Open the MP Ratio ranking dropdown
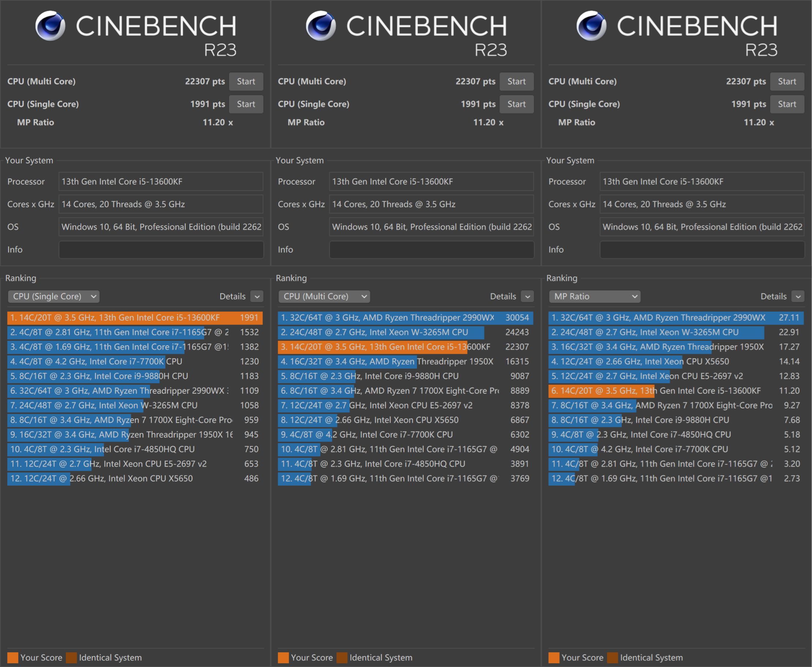Screen dimensions: 812x667 click(595, 296)
